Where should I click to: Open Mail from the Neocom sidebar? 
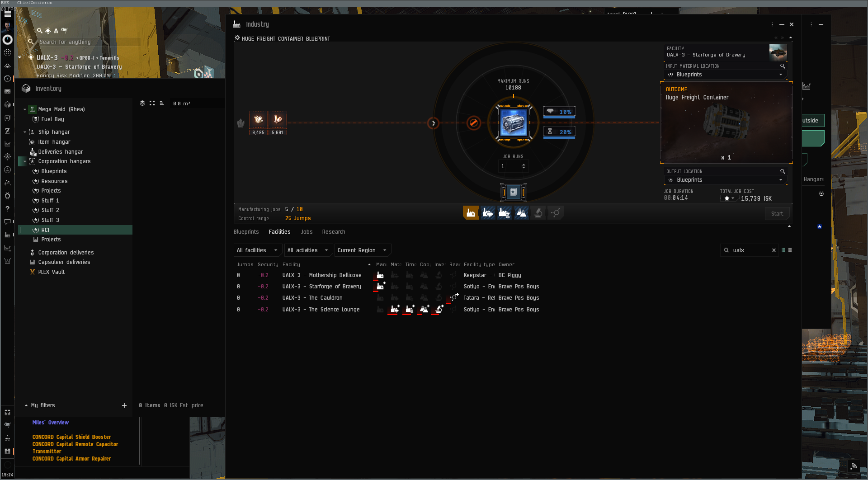[7, 91]
